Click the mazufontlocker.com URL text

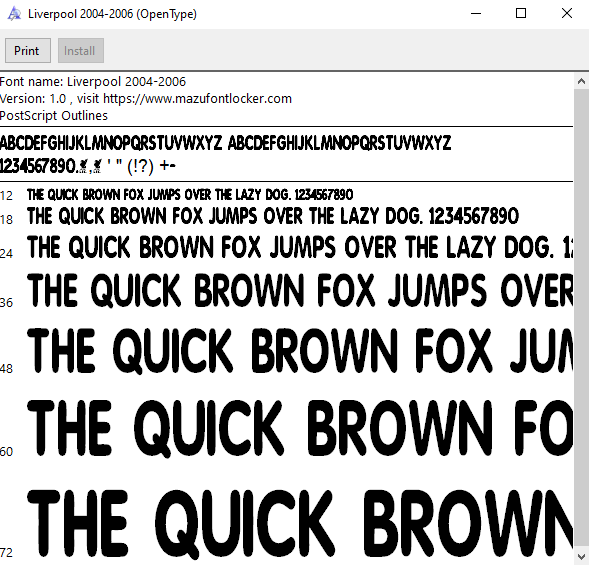click(197, 98)
